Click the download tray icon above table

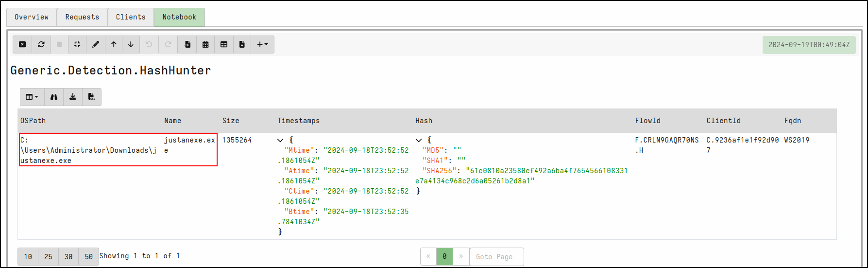click(73, 97)
